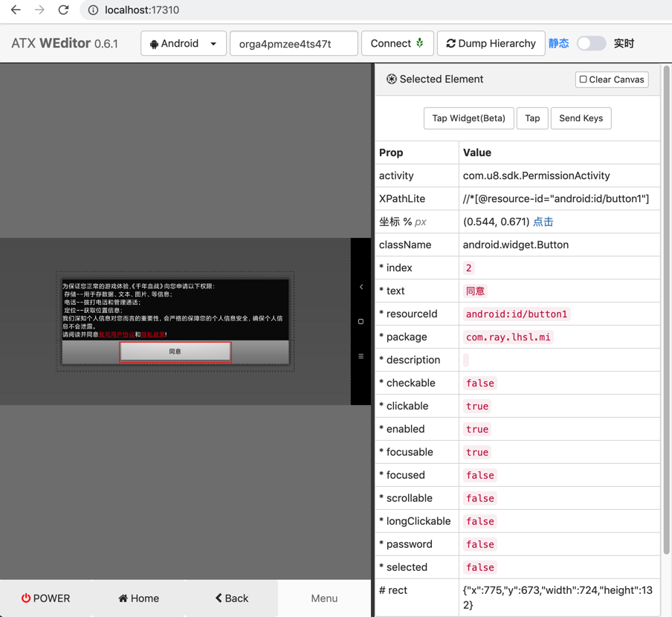Go back in the browser
Viewport: 672px width, 617px height.
click(16, 10)
